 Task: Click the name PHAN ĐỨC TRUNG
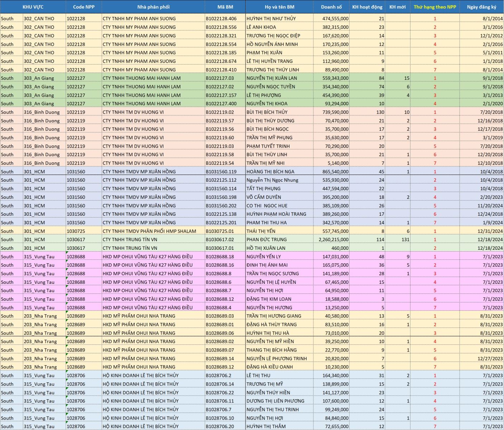(267, 240)
